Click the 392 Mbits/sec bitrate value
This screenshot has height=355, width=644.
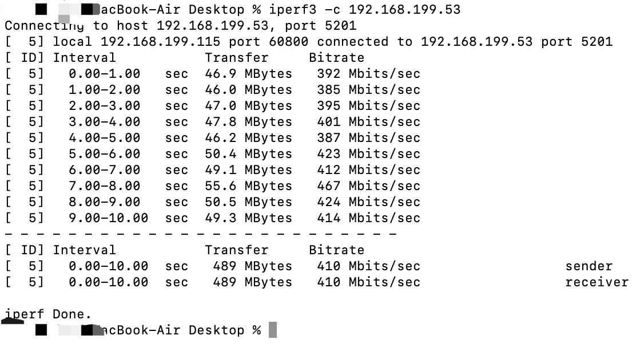pyautogui.click(x=368, y=74)
